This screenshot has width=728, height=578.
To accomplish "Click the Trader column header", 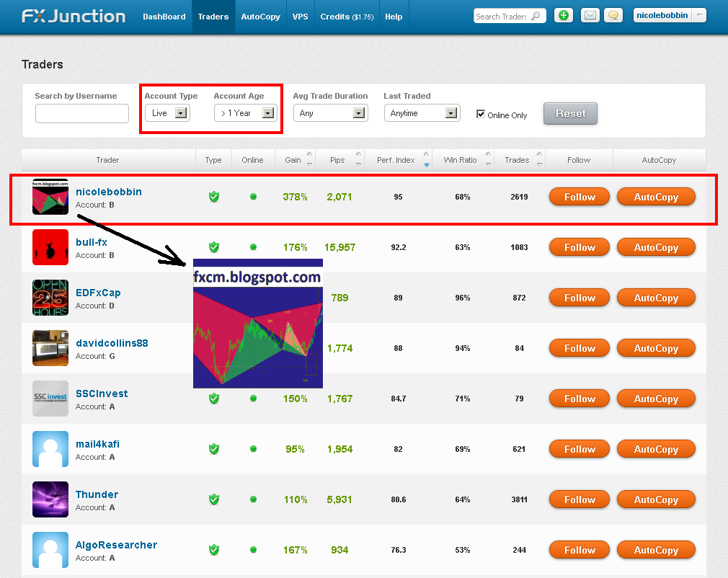I will [x=107, y=160].
